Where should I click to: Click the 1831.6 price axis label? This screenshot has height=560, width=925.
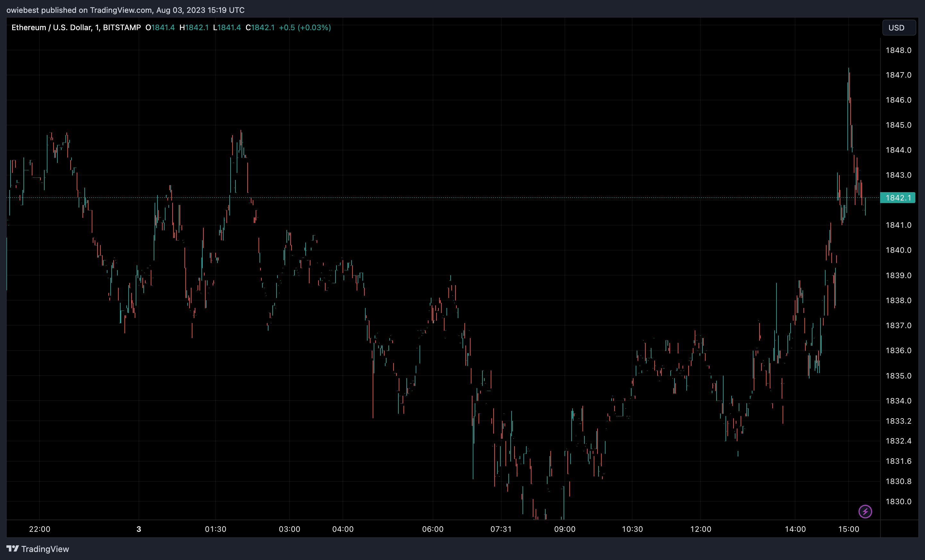pyautogui.click(x=898, y=461)
